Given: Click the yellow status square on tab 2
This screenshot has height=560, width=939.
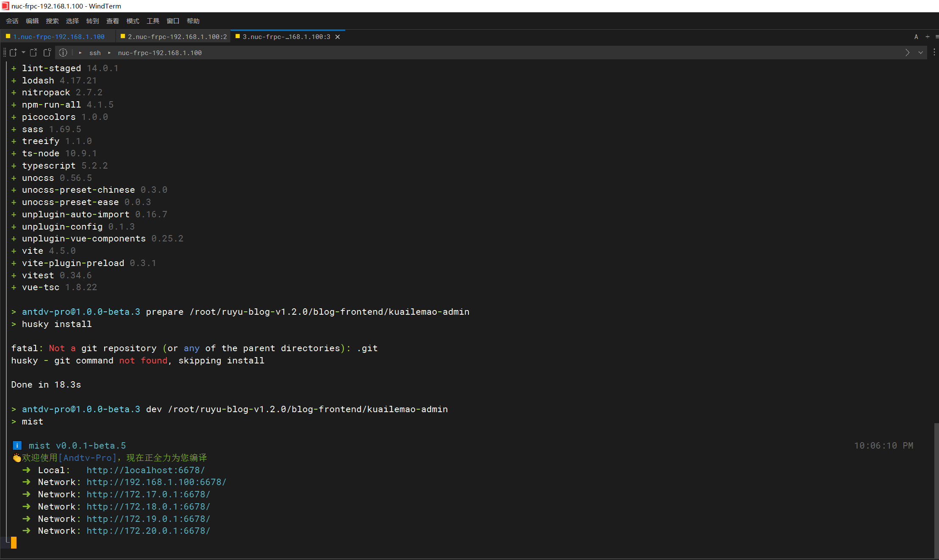Looking at the screenshot, I should [x=123, y=36].
